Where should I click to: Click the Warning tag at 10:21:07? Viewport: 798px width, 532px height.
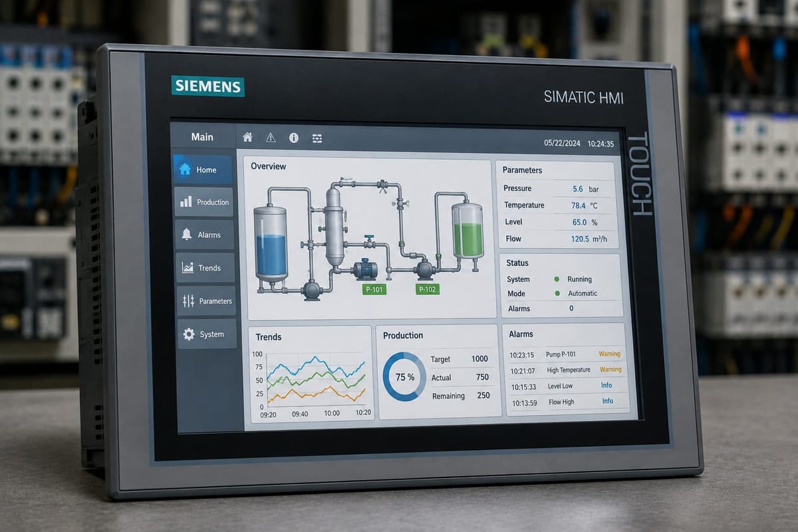[x=610, y=370]
